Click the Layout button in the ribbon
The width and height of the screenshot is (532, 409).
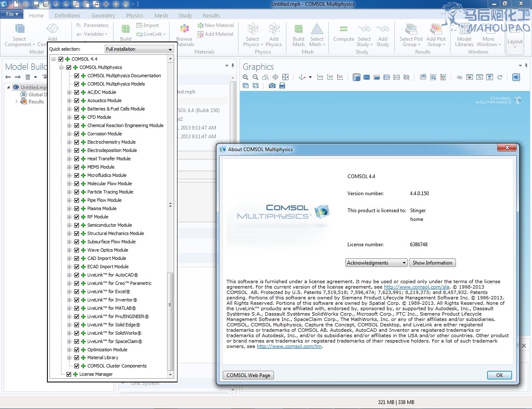515,38
